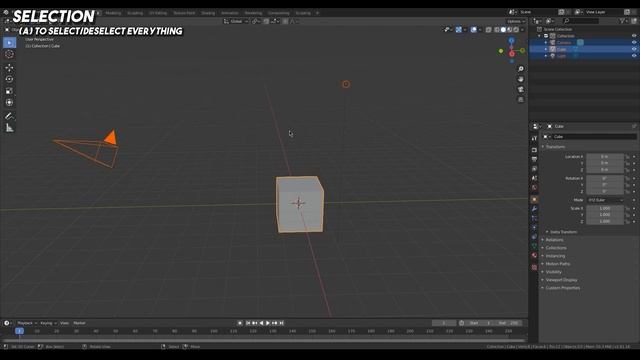
Task: Click the red X axis gizmo
Action: point(512,54)
